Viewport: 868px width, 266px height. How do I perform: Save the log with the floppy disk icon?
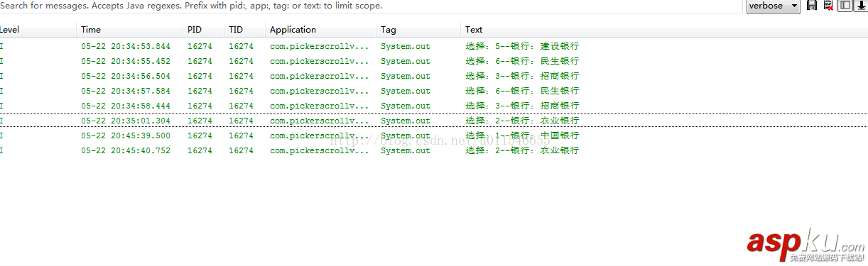pyautogui.click(x=812, y=6)
